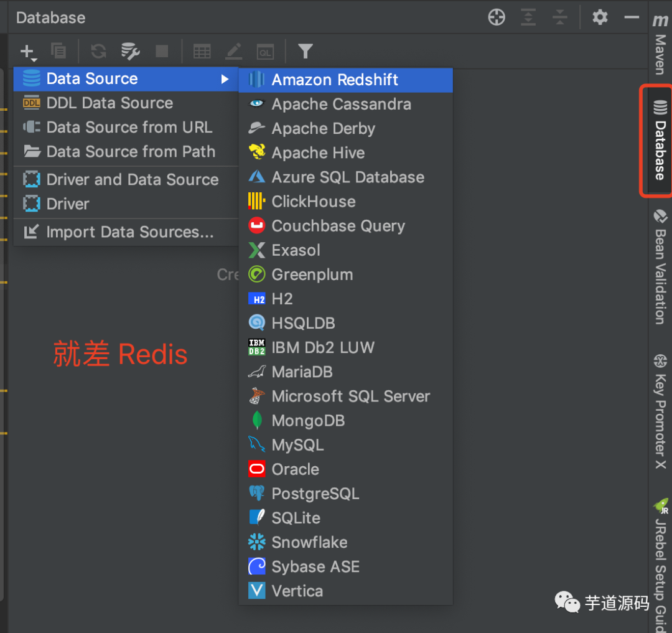Select Greenplum data source
Image resolution: width=672 pixels, height=633 pixels.
click(345, 274)
